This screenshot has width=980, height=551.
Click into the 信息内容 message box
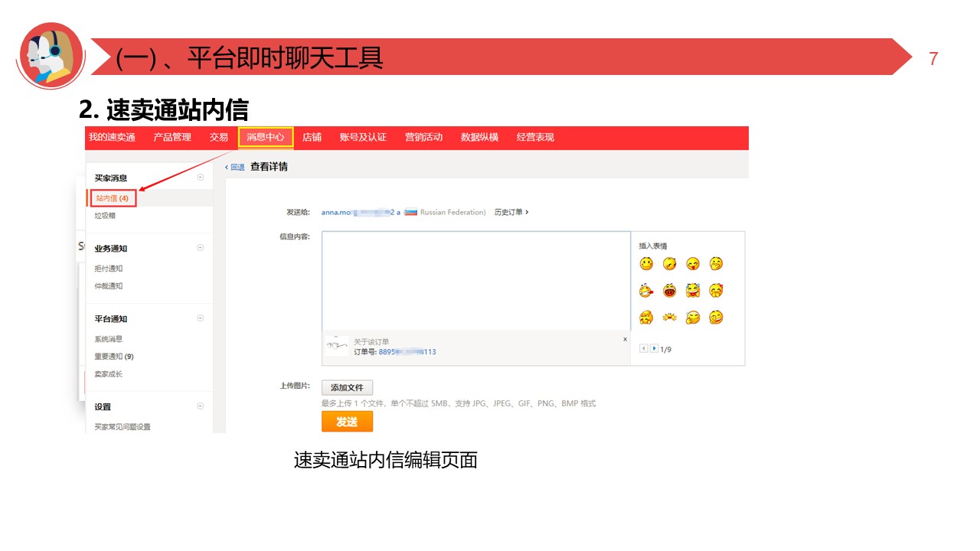coord(475,280)
